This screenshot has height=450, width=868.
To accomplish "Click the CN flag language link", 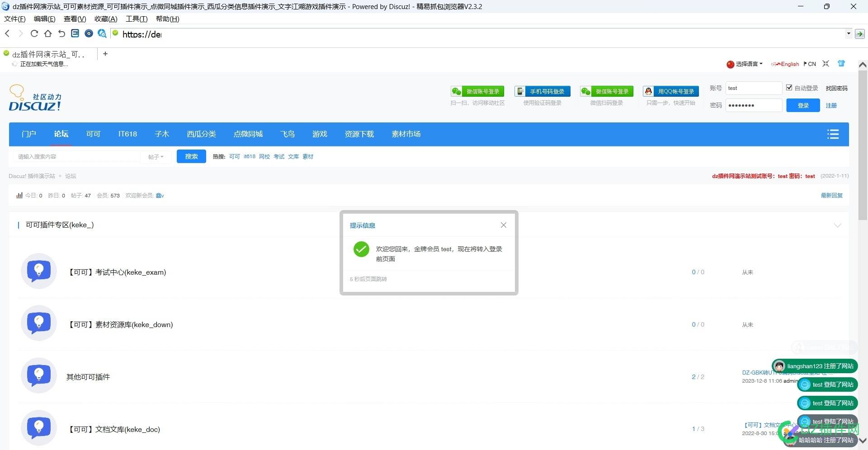I will point(810,64).
